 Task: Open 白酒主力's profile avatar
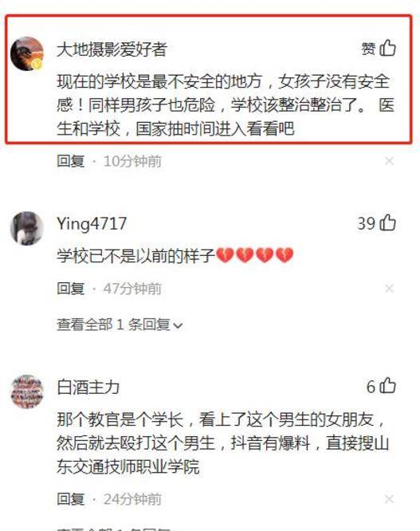[27, 391]
